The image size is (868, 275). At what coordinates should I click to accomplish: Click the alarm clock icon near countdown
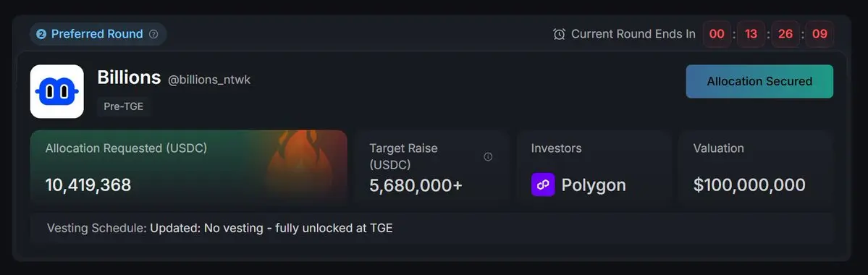(559, 34)
